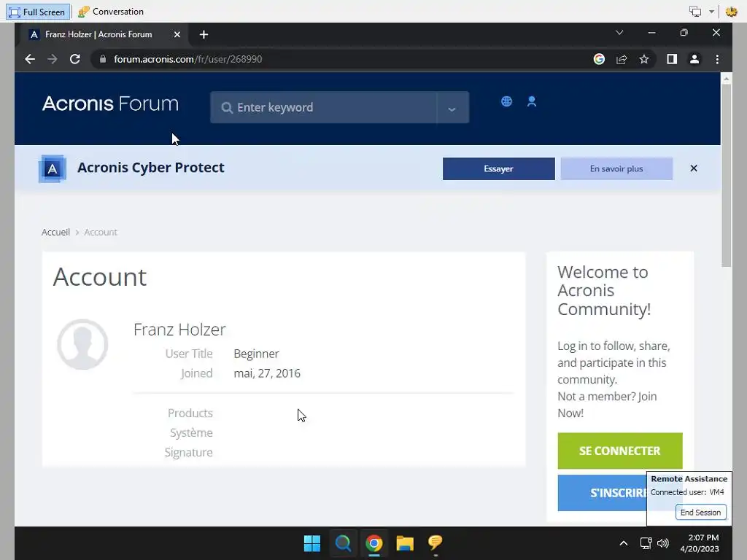Click the display settings monitor icon
Viewport: 747px width, 560px height.
695,12
